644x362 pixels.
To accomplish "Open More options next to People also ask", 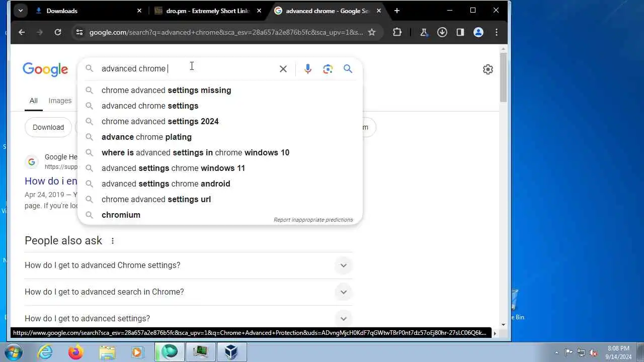I will 113,241.
